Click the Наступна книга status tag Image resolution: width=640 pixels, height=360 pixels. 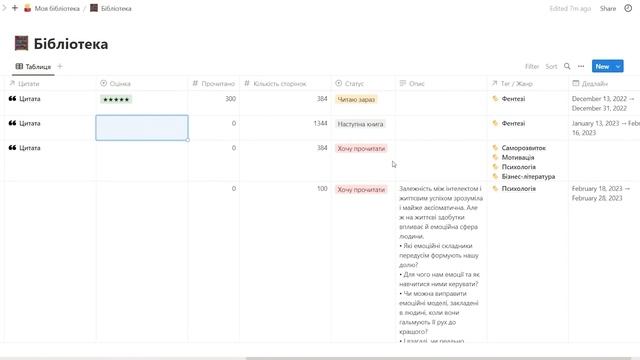(360, 124)
